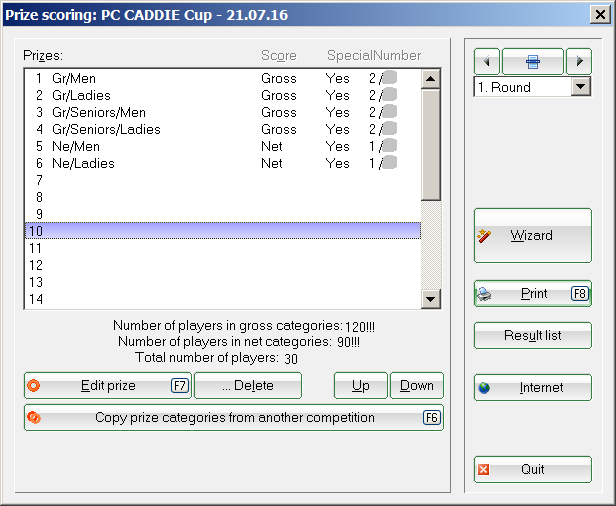The image size is (616, 506).
Task: Select highlighted prize row 10
Action: (223, 231)
